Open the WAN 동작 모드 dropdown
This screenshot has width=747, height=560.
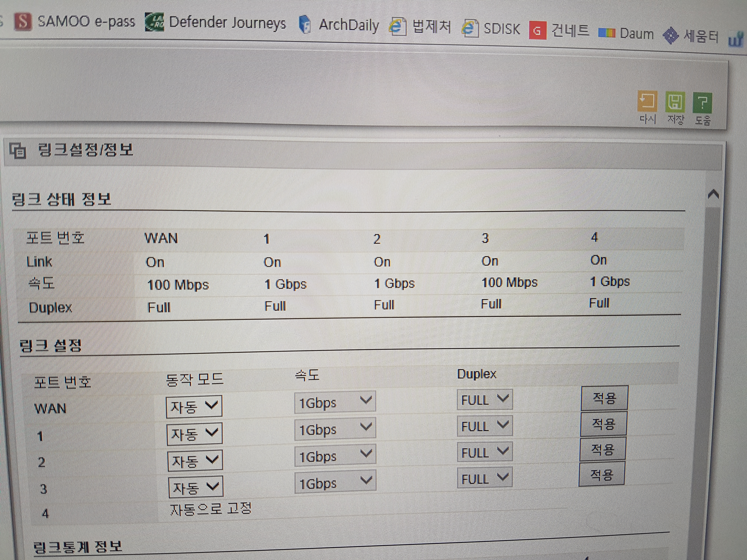coord(194,406)
